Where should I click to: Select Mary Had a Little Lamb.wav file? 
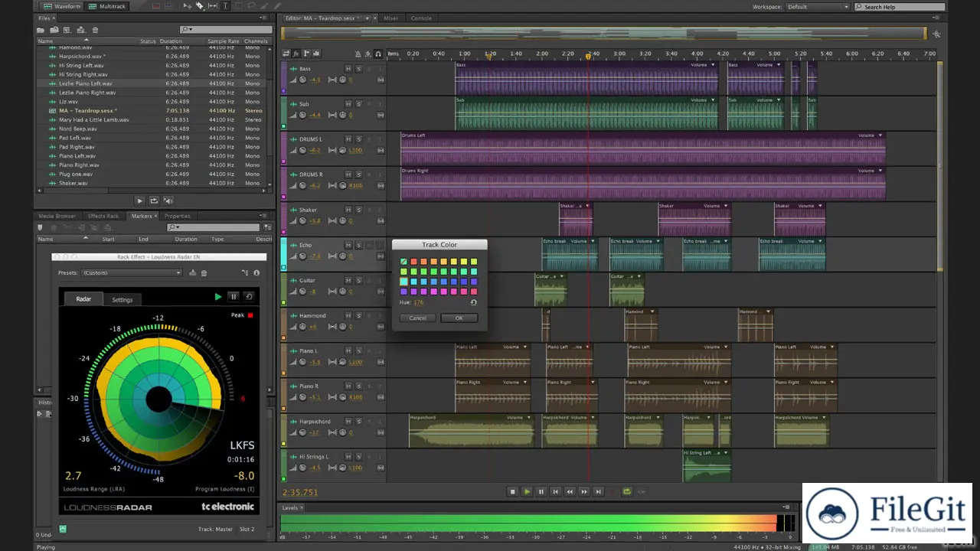93,120
